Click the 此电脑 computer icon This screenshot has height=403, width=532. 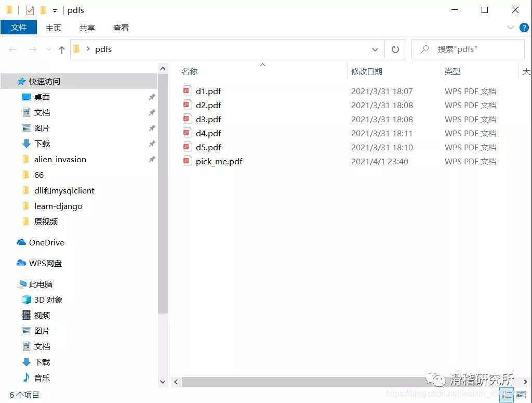click(x=22, y=284)
